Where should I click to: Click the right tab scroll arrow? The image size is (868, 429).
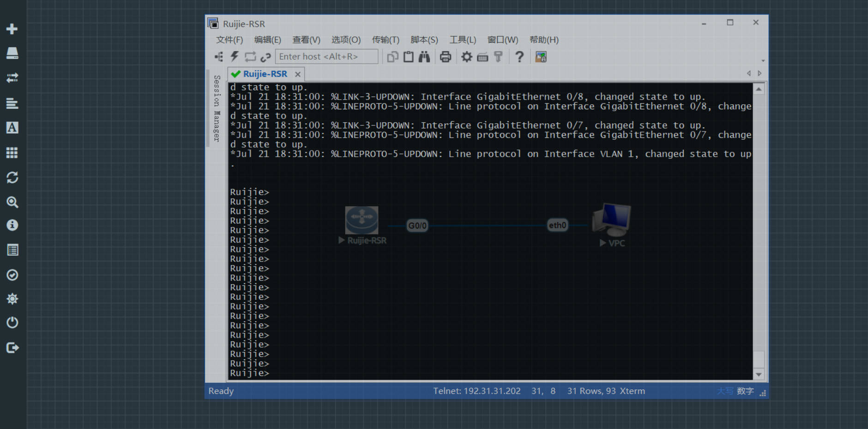coord(759,73)
